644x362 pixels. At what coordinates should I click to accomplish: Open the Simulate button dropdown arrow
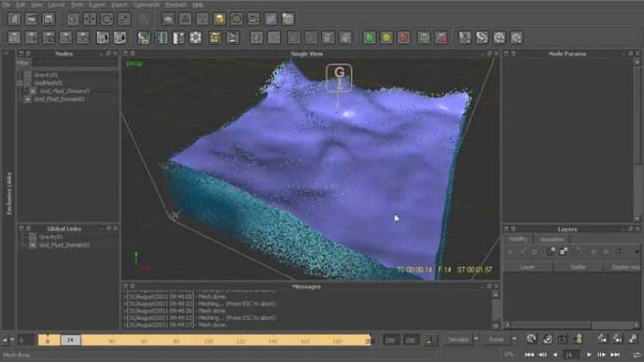tap(476, 340)
